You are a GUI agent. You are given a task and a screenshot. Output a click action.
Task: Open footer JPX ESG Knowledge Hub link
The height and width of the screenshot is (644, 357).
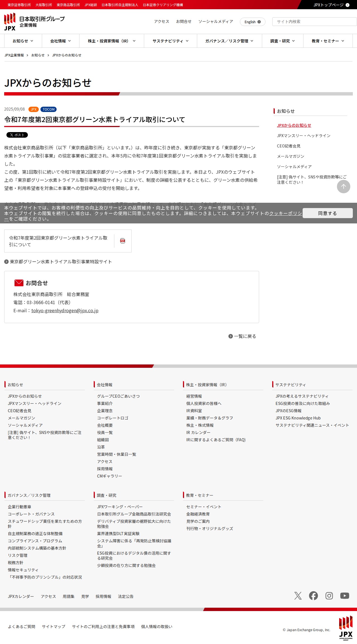click(x=298, y=418)
